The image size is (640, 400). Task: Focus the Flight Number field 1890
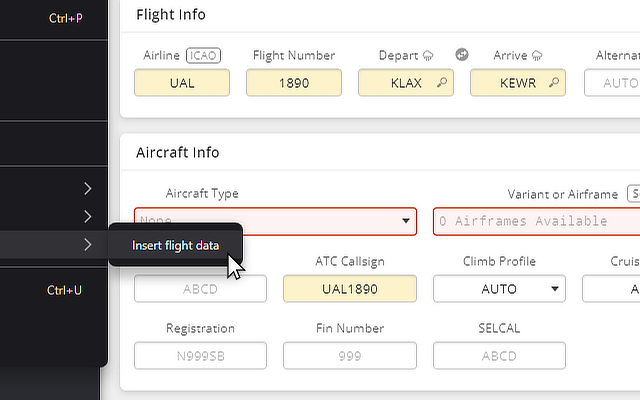[x=294, y=83]
